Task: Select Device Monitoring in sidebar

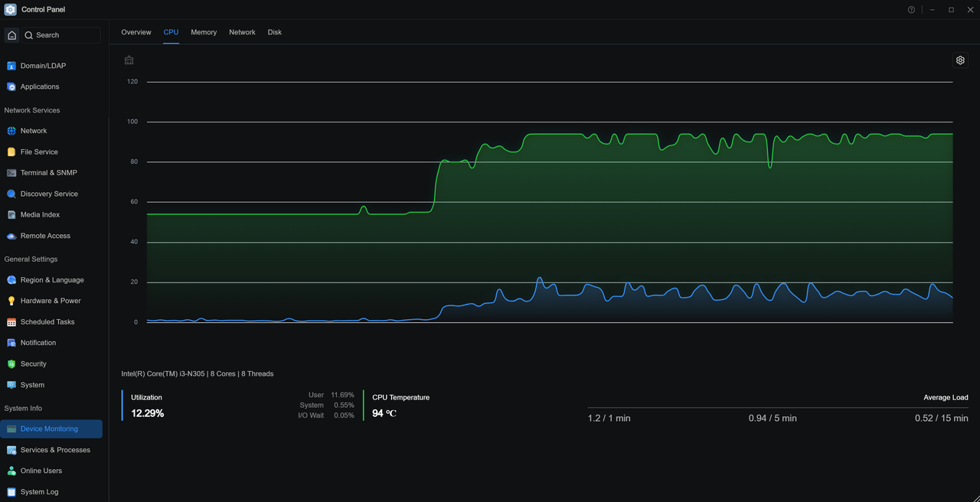Action: 52,429
